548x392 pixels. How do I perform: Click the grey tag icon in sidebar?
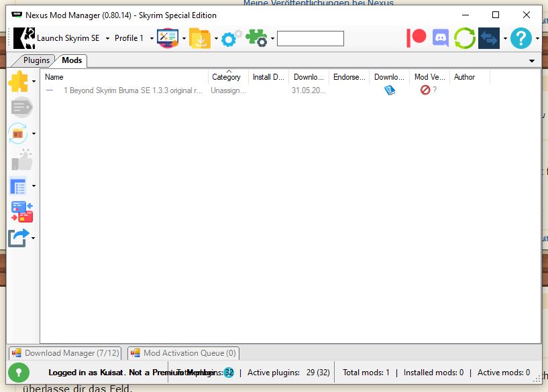tap(21, 107)
